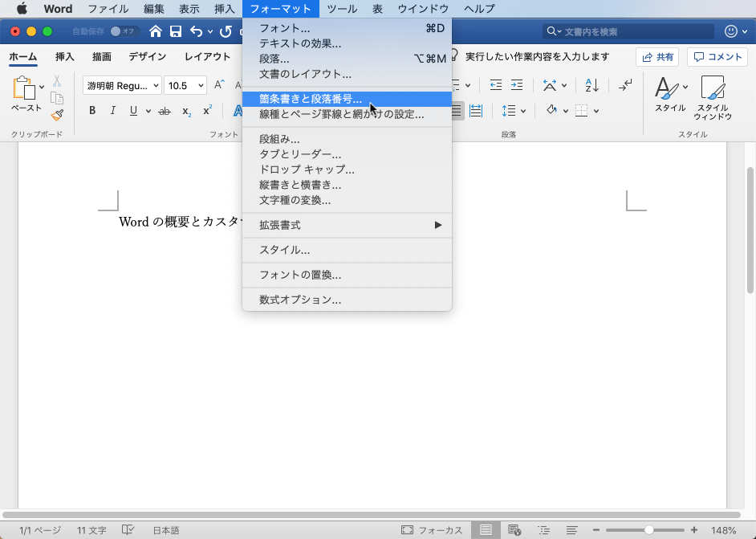756x539 pixels.
Task: Enable Focus mode in status bar
Action: coord(432,530)
